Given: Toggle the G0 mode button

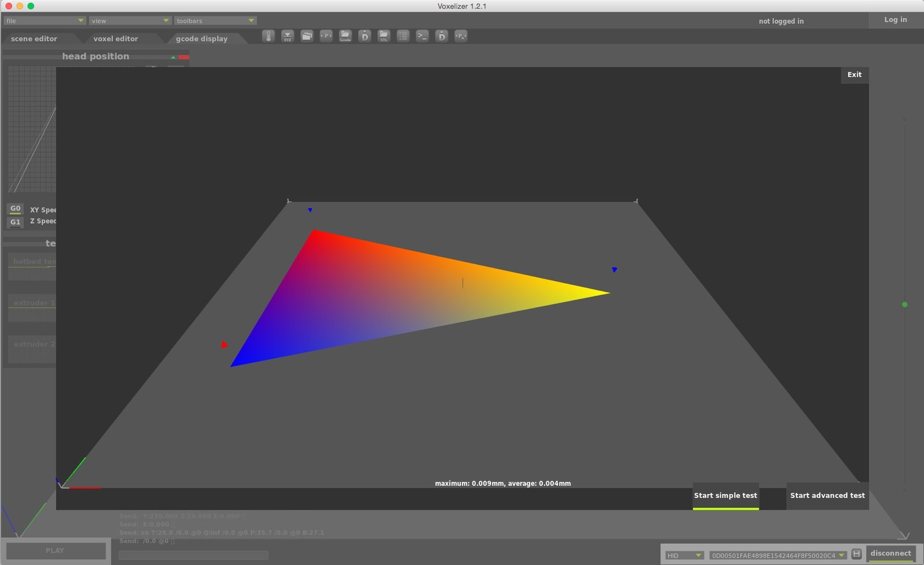Looking at the screenshot, I should 16,209.
